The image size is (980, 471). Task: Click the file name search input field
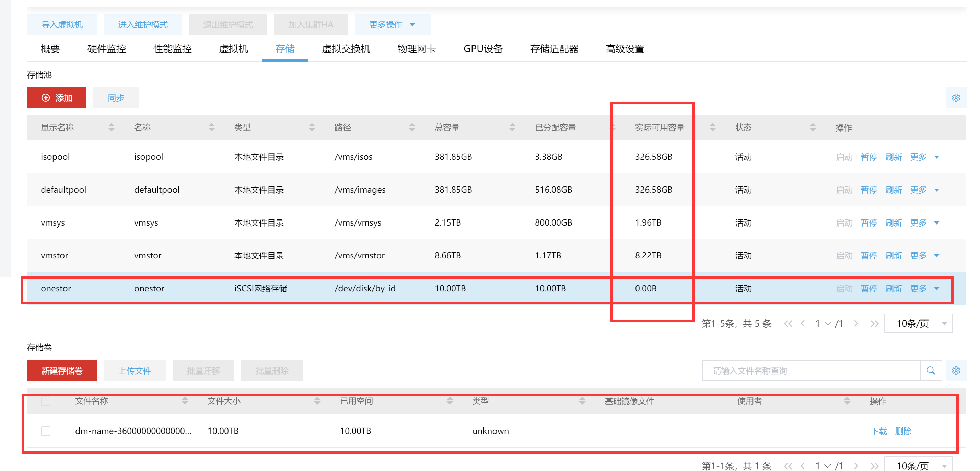pyautogui.click(x=810, y=371)
